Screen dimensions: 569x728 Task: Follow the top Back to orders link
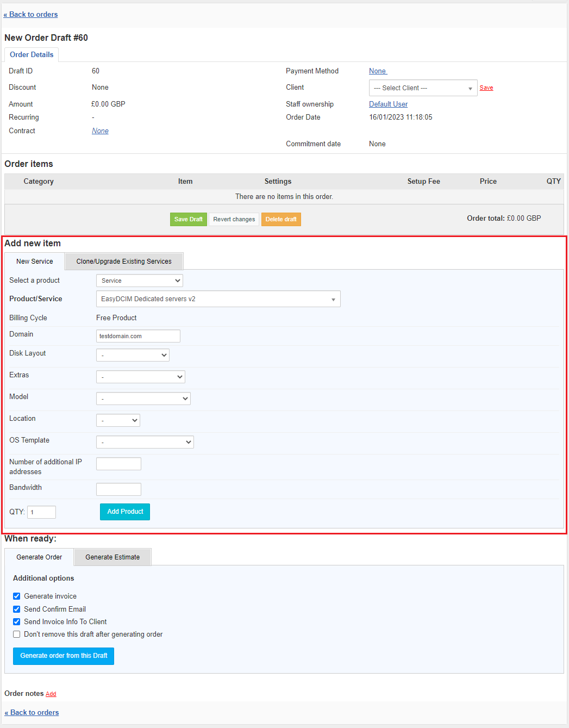[x=30, y=15]
